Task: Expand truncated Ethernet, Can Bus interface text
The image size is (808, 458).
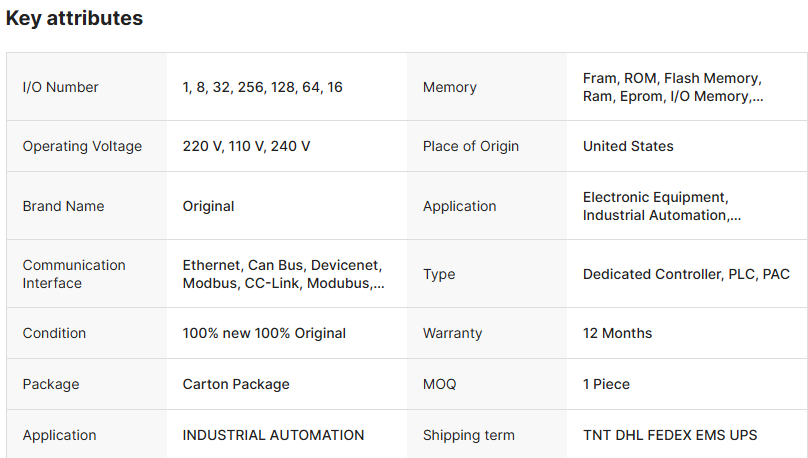Action: click(283, 274)
